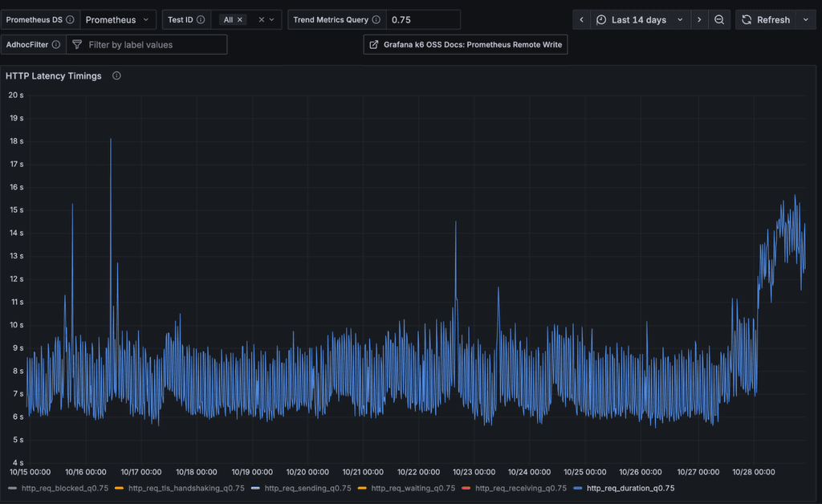Zoom out the time range
The image size is (822, 504).
(x=719, y=19)
